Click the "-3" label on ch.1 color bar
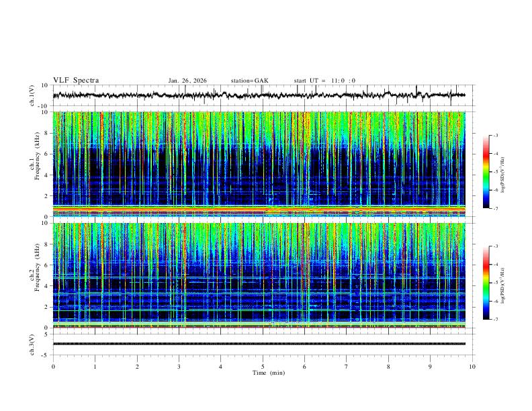 (x=495, y=135)
